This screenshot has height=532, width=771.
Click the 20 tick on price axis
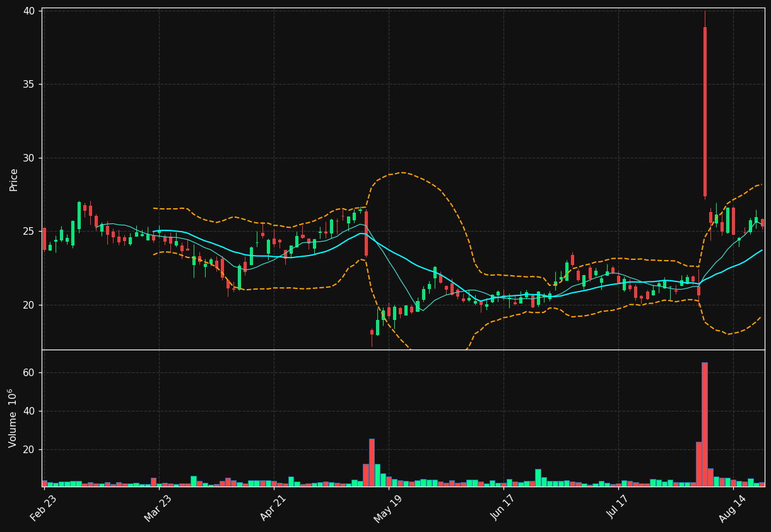tap(30, 305)
